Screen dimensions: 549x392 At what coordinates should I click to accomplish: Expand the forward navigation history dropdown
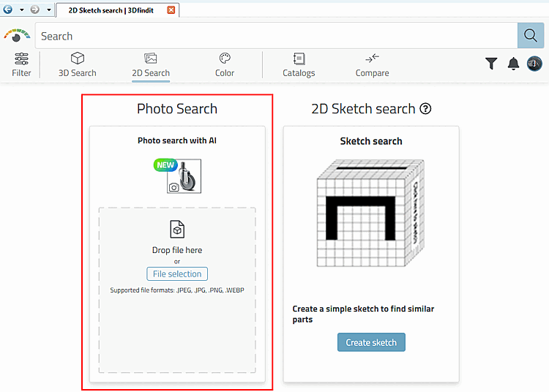coord(48,10)
